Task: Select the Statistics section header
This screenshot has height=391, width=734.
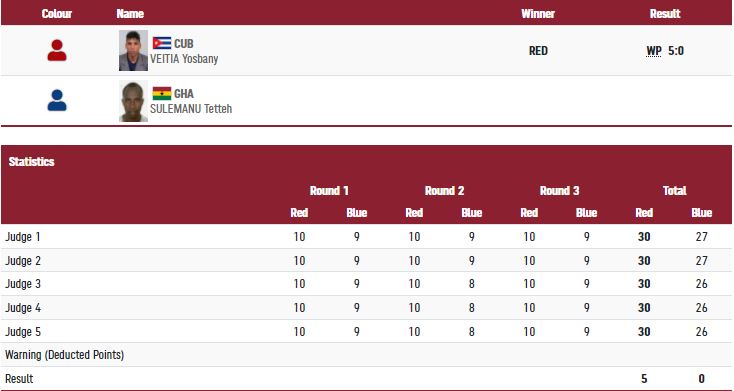Action: [31, 162]
